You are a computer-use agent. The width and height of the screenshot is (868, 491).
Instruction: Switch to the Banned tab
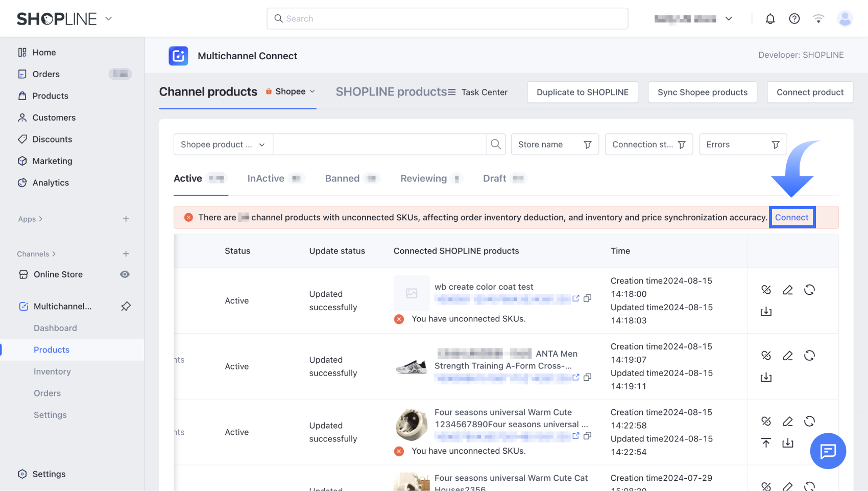point(342,178)
